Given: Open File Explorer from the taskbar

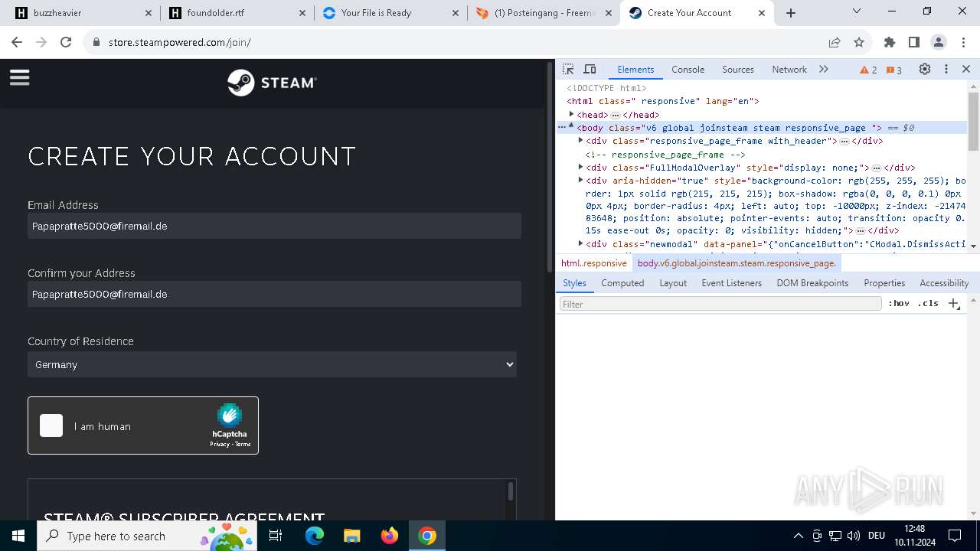Looking at the screenshot, I should point(352,536).
